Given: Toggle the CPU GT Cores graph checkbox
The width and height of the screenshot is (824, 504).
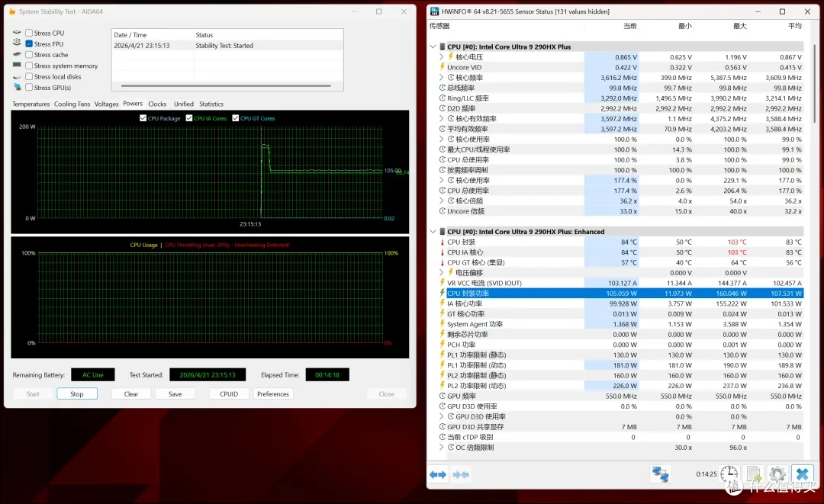Looking at the screenshot, I should tap(236, 118).
